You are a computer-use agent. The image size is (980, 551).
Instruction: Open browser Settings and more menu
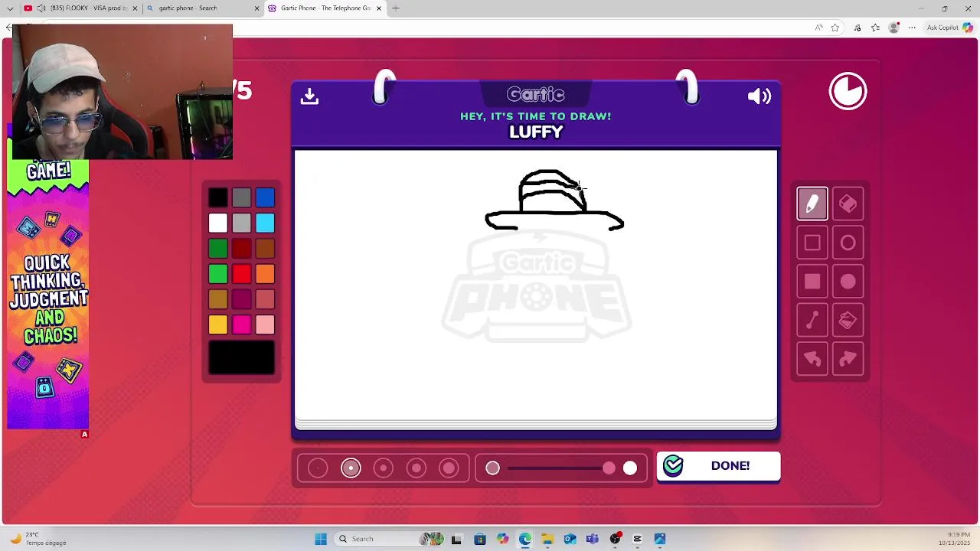pyautogui.click(x=912, y=28)
